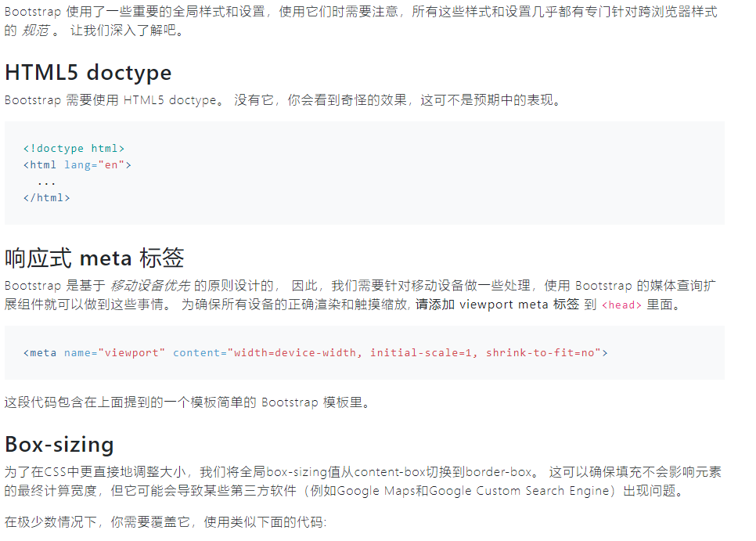
Task: Click the 在极少数情况下 paragraph
Action: point(166,521)
